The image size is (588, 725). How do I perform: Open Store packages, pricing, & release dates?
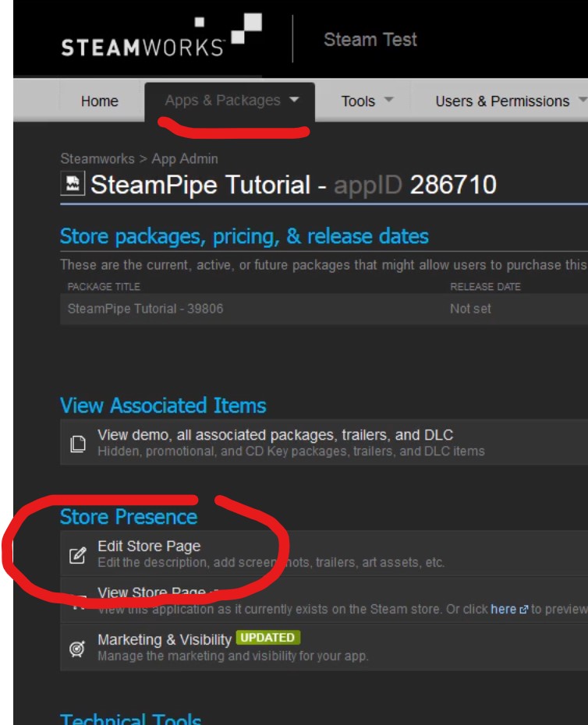click(244, 236)
